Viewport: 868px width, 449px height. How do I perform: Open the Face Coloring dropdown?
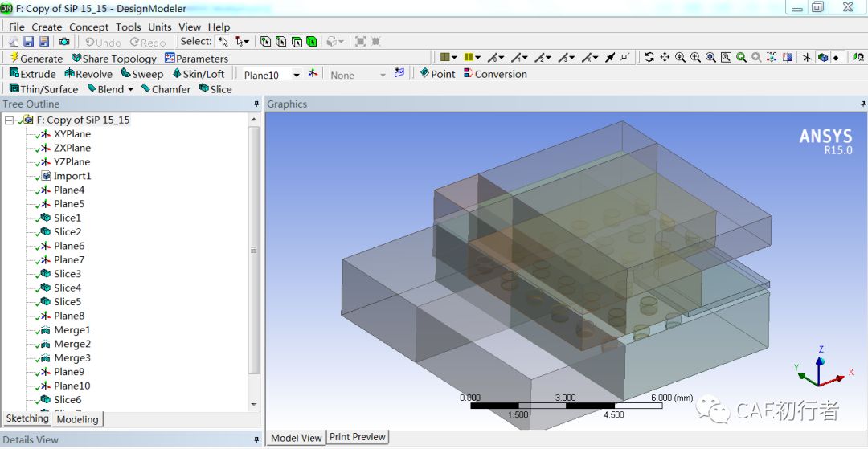448,57
